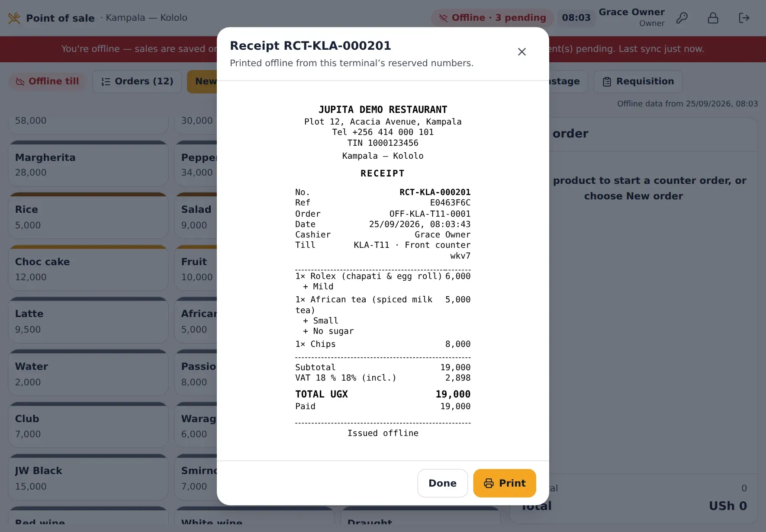
Task: Add a Latte to the order
Action: coord(88,321)
